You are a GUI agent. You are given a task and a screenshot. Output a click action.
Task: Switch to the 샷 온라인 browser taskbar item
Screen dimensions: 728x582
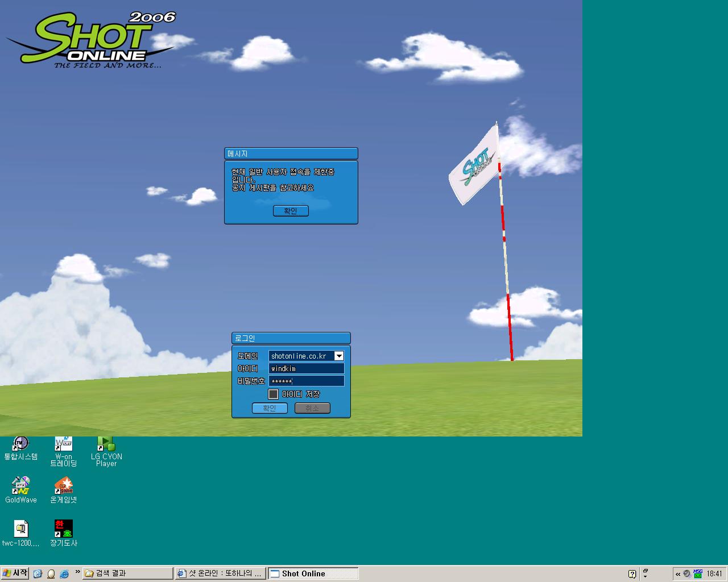[x=220, y=573]
